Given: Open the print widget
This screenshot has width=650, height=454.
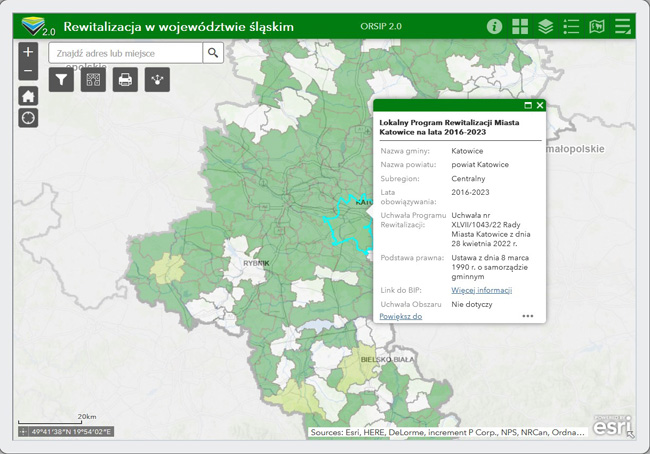Looking at the screenshot, I should tap(125, 80).
